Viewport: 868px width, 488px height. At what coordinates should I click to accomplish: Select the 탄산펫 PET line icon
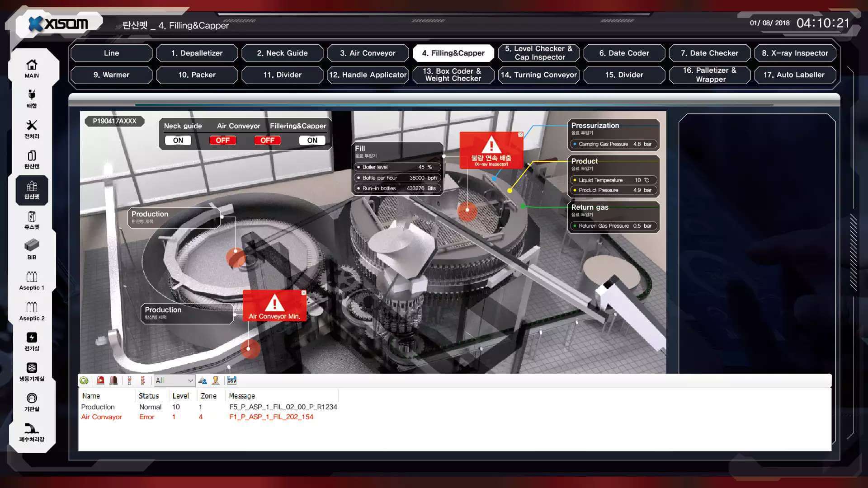click(x=32, y=190)
